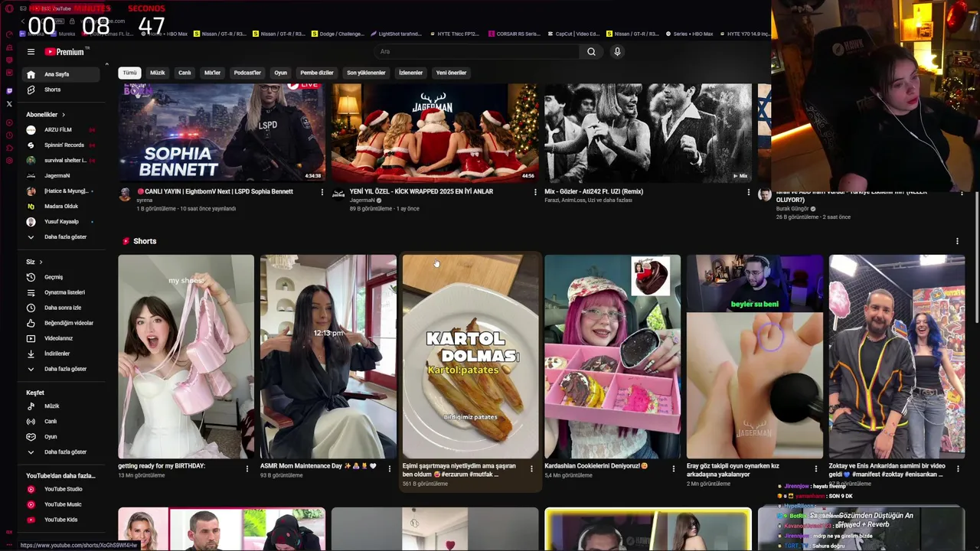
Task: Open options for Sophia Bennett live video
Action: pyautogui.click(x=322, y=192)
